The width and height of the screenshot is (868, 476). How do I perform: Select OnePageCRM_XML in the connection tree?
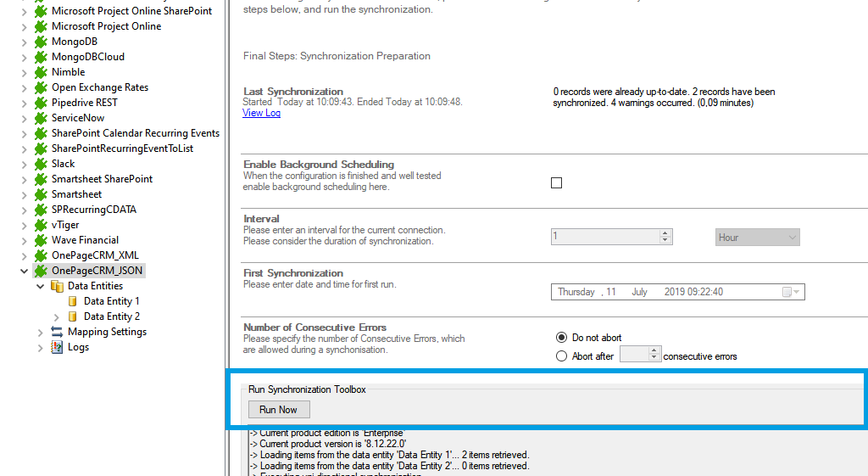tap(95, 255)
